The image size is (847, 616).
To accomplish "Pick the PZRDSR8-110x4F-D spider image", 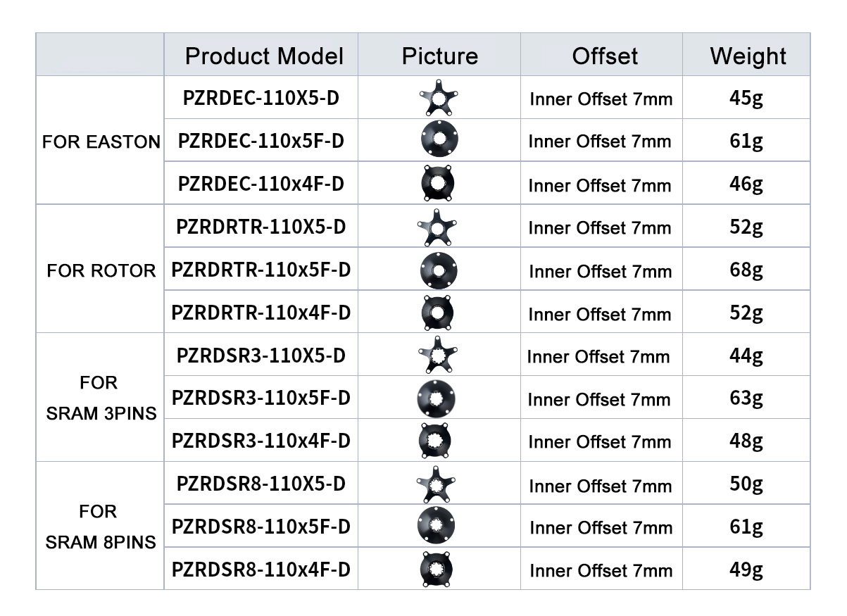I will tap(437, 569).
